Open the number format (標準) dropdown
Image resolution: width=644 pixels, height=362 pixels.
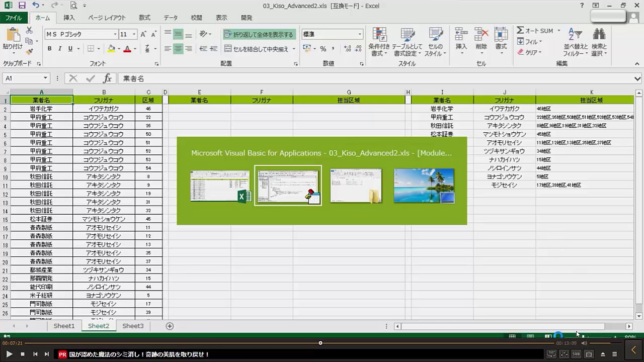(x=360, y=35)
